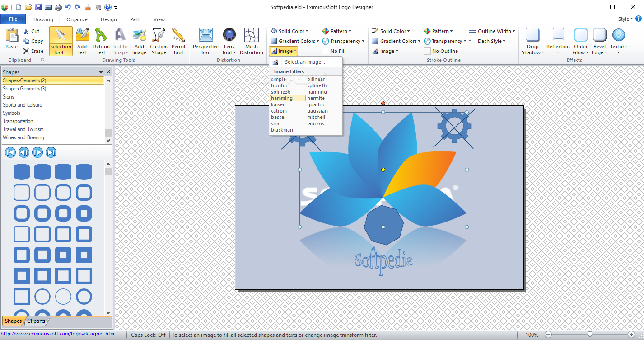Choose the Mesh Distortion tool

252,41
